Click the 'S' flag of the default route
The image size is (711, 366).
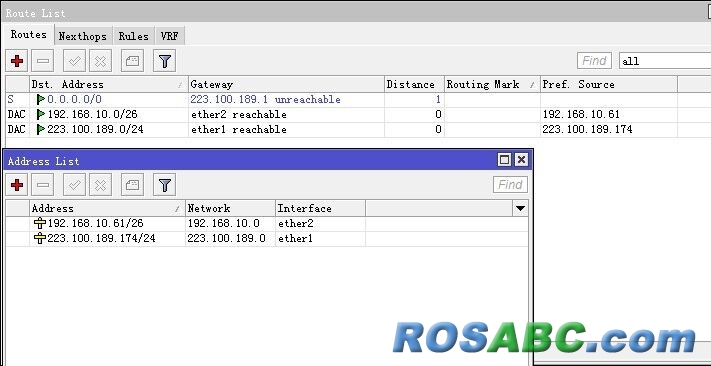point(10,99)
